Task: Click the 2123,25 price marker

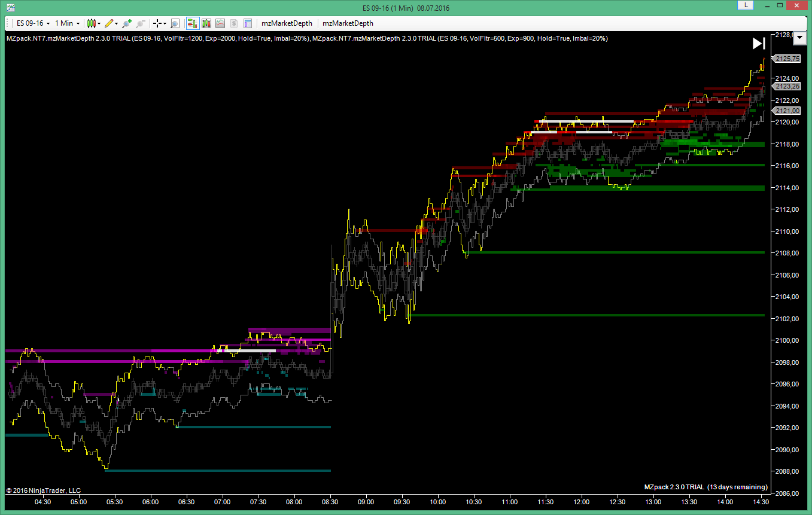Action: click(x=787, y=86)
